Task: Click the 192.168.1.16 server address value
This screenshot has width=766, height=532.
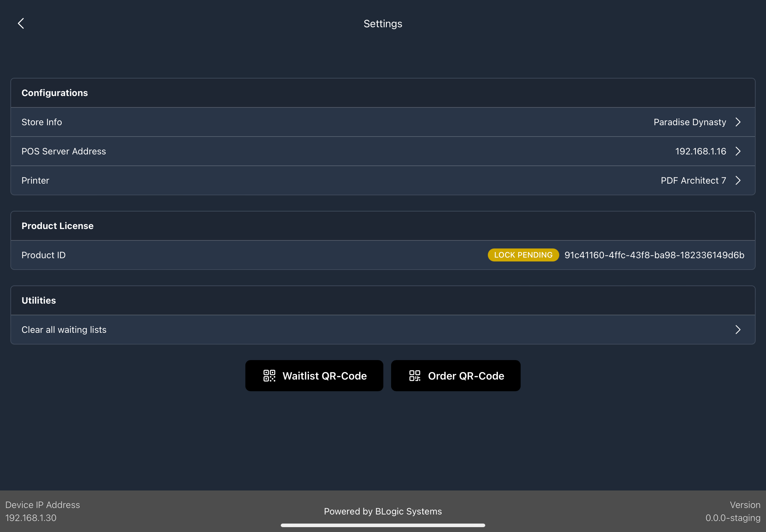Action: pyautogui.click(x=700, y=151)
